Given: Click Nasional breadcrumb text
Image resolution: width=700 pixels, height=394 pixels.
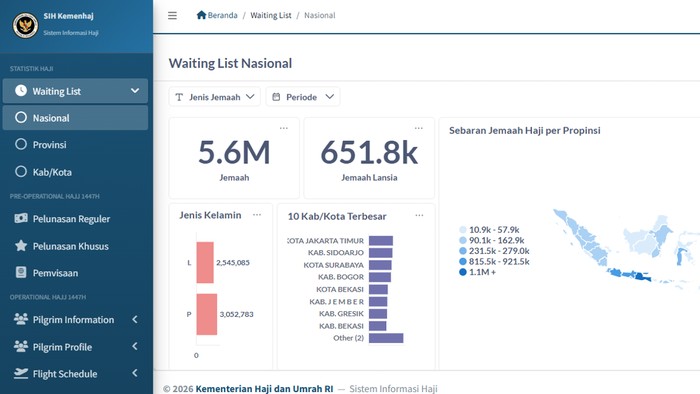Looking at the screenshot, I should [320, 15].
